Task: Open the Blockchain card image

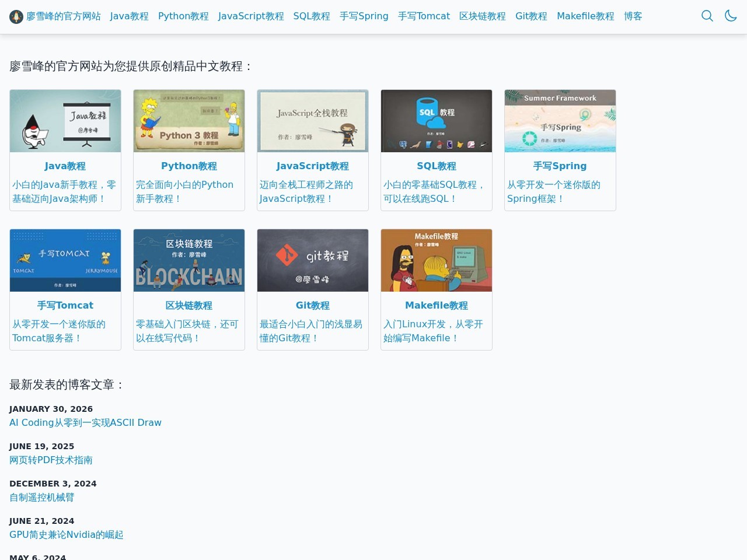Action: pos(189,261)
